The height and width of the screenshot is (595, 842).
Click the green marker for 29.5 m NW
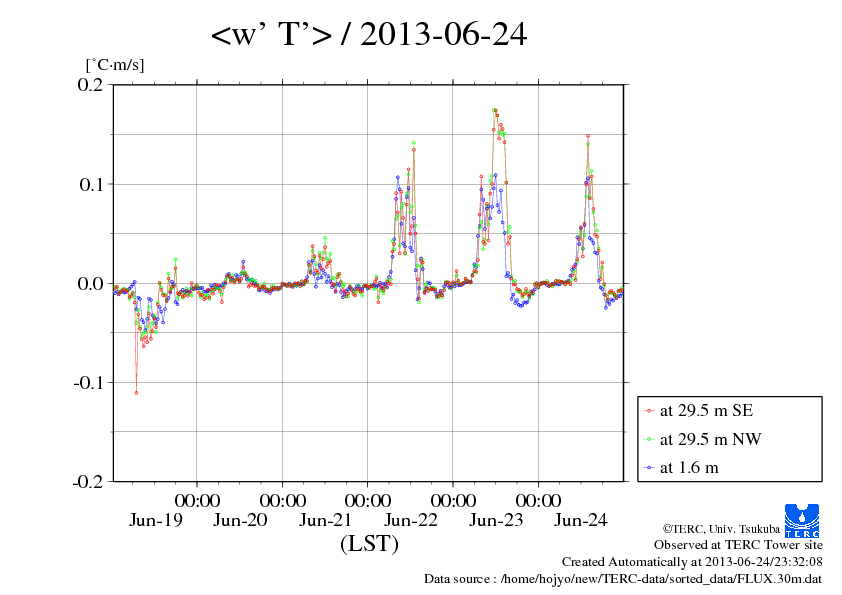pyautogui.click(x=649, y=440)
